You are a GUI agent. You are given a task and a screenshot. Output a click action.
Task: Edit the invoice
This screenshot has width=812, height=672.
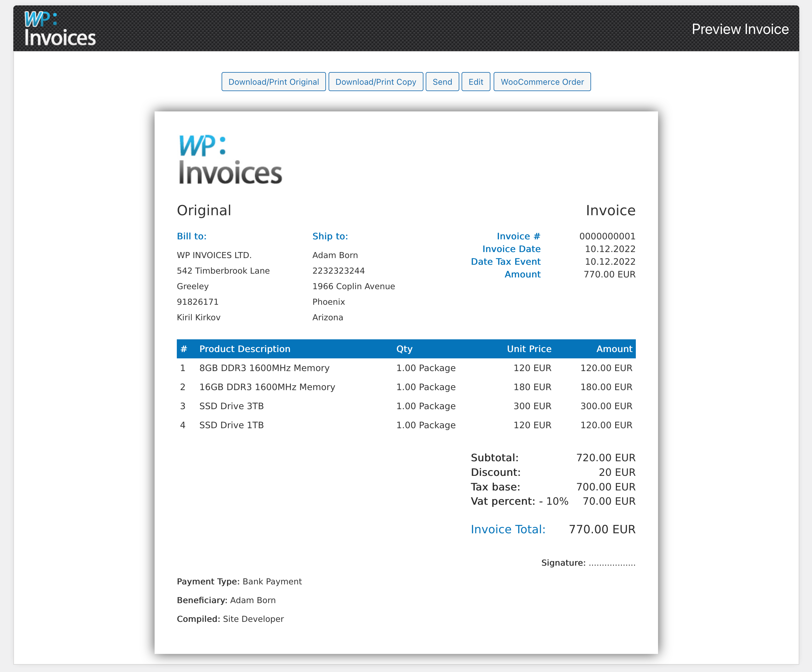pyautogui.click(x=476, y=82)
